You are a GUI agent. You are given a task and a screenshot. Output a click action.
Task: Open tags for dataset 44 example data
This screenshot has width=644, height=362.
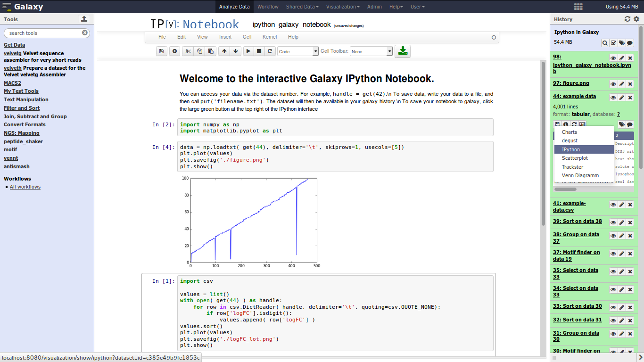pos(622,124)
